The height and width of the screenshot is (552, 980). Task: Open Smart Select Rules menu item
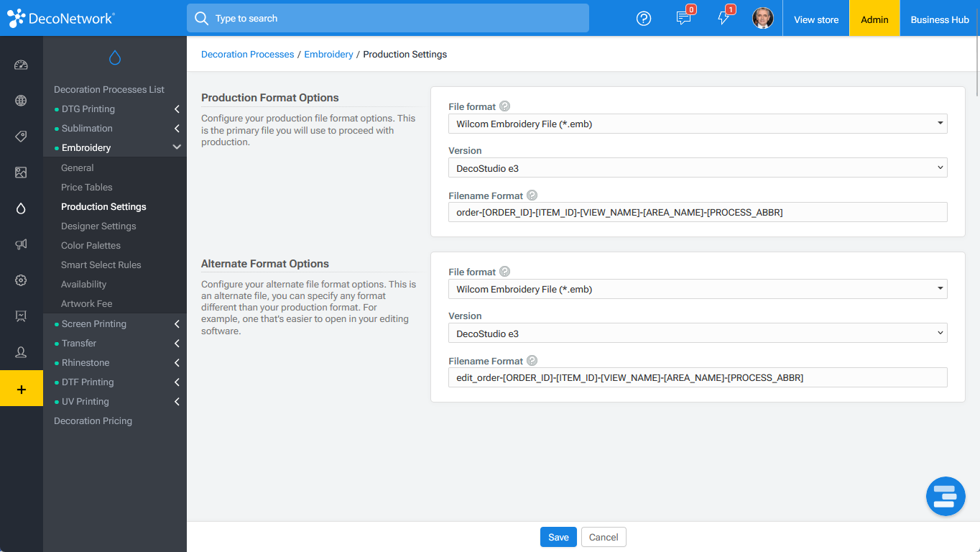pyautogui.click(x=101, y=264)
